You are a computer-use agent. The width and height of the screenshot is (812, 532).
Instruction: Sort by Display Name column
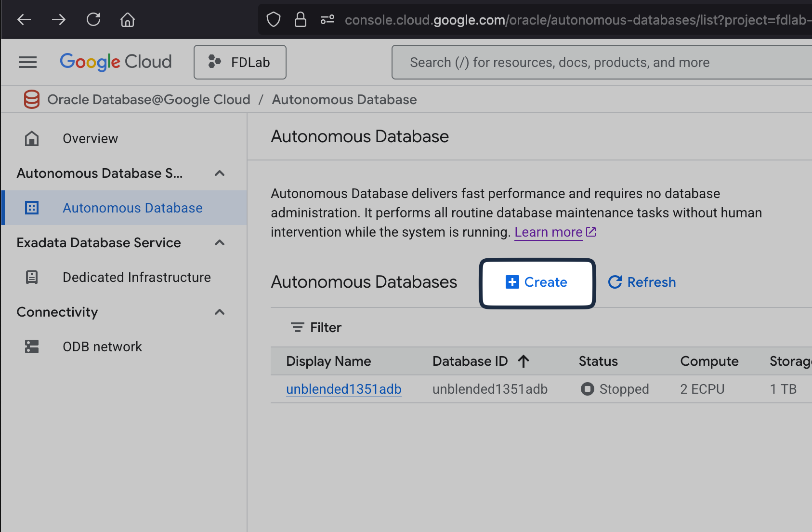click(x=328, y=361)
